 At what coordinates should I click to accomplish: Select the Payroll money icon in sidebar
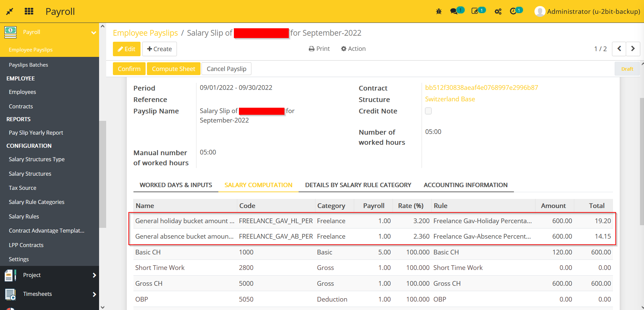click(10, 32)
